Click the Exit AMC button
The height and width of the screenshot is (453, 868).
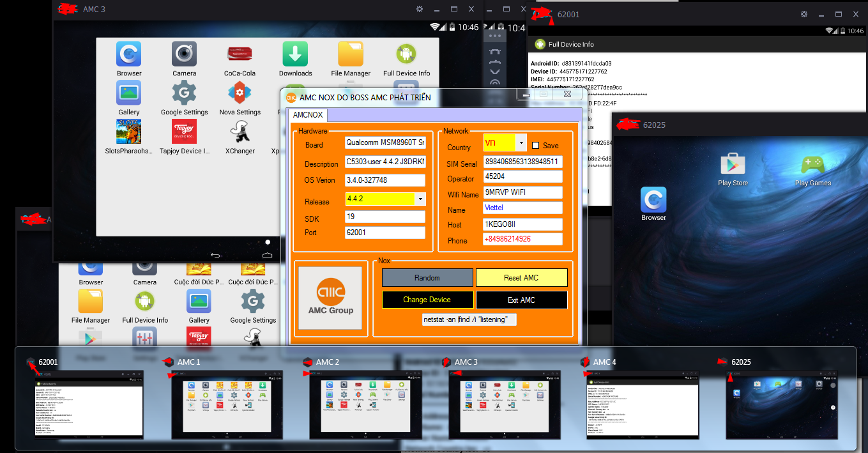521,300
